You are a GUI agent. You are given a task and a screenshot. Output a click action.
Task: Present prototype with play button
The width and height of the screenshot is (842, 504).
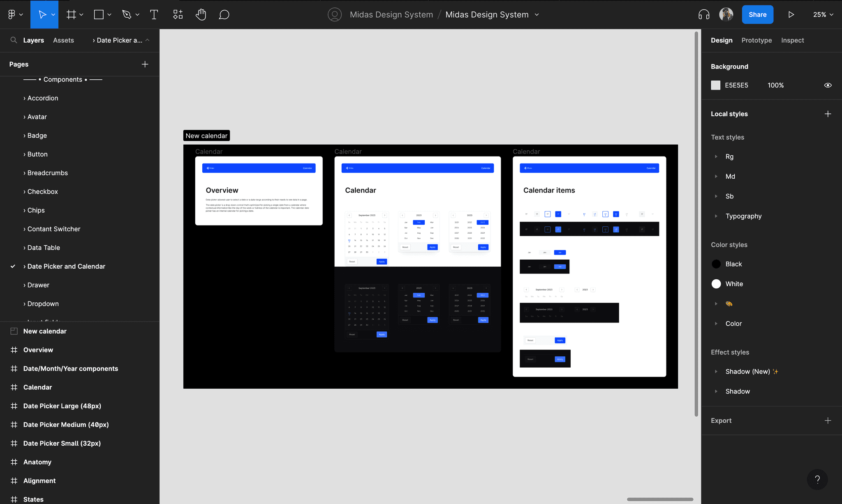click(x=791, y=15)
